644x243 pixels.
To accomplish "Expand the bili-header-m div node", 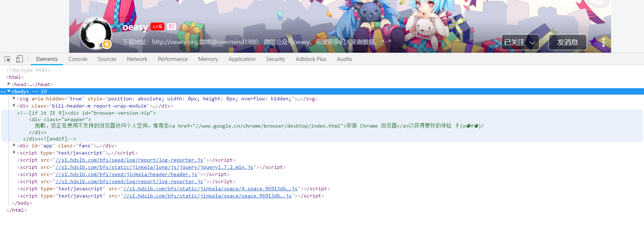I will point(14,105).
